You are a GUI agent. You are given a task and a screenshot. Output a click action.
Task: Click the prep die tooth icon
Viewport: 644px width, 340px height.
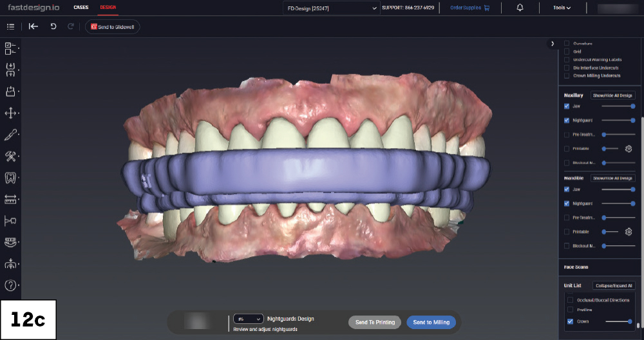10,91
